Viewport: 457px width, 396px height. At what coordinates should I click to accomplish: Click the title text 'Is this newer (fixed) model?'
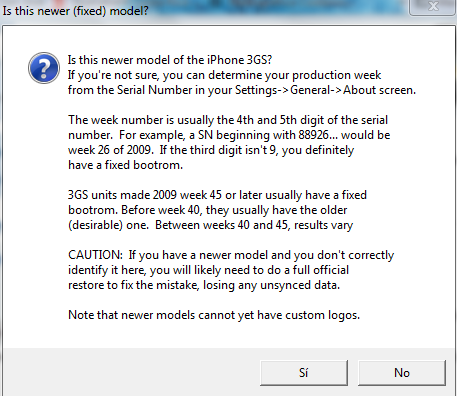click(x=75, y=11)
